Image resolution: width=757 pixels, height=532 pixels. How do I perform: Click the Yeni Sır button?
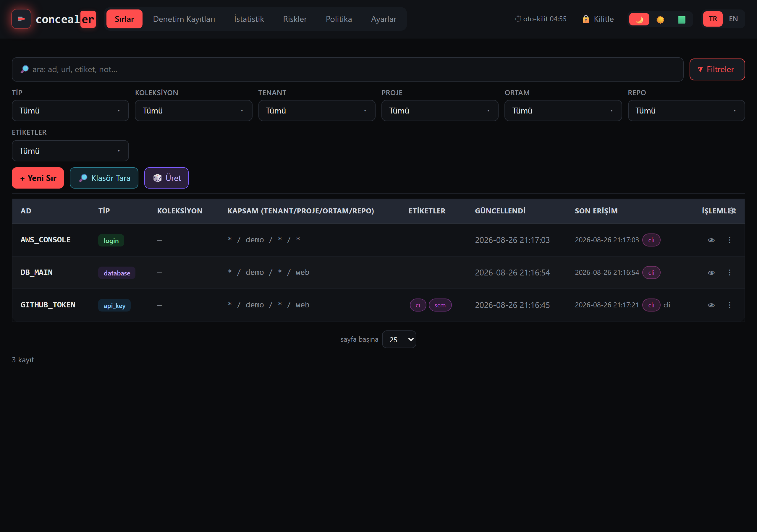point(38,178)
